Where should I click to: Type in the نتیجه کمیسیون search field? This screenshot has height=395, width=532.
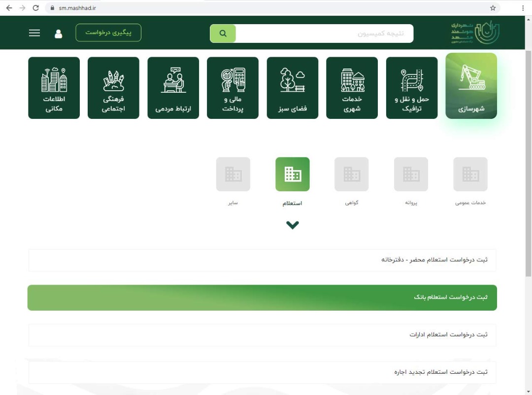325,34
